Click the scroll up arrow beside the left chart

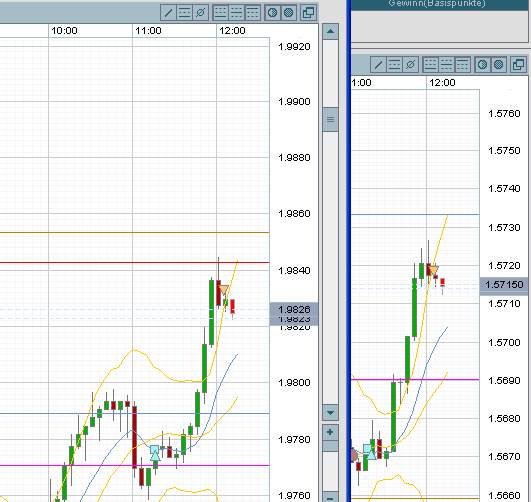click(x=331, y=32)
